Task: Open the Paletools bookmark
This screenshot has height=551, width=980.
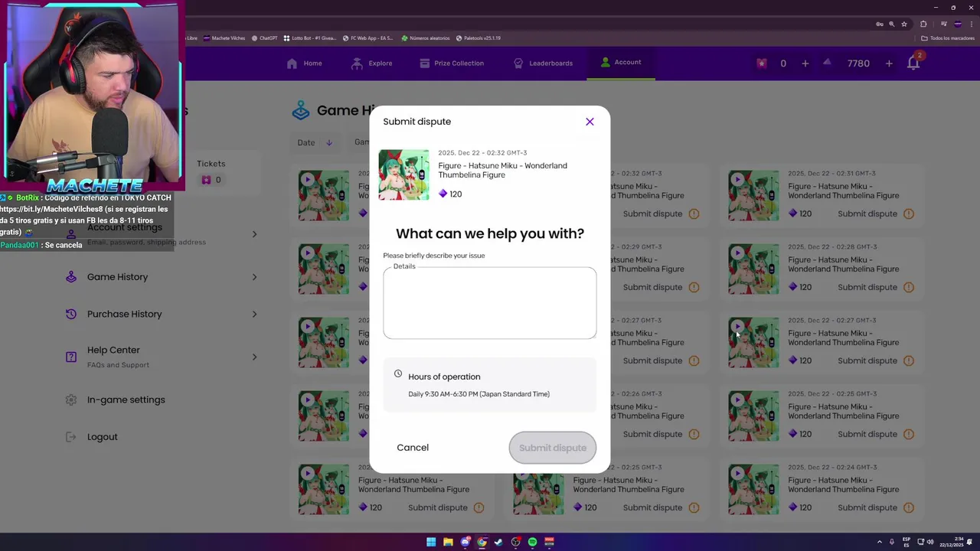Action: click(x=479, y=37)
